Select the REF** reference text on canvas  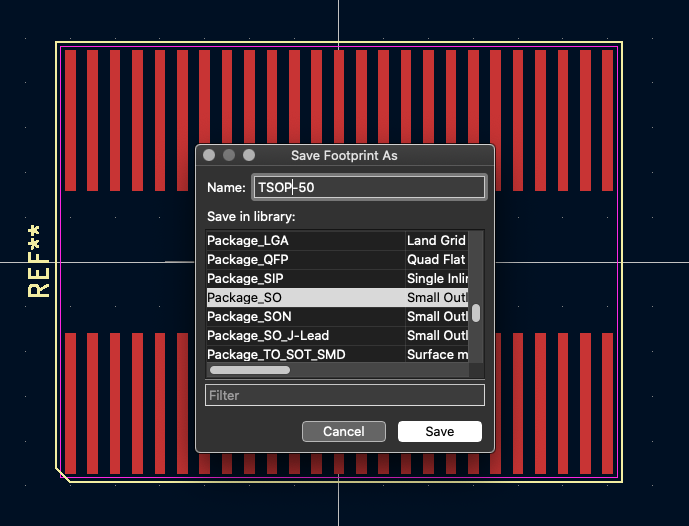click(39, 262)
